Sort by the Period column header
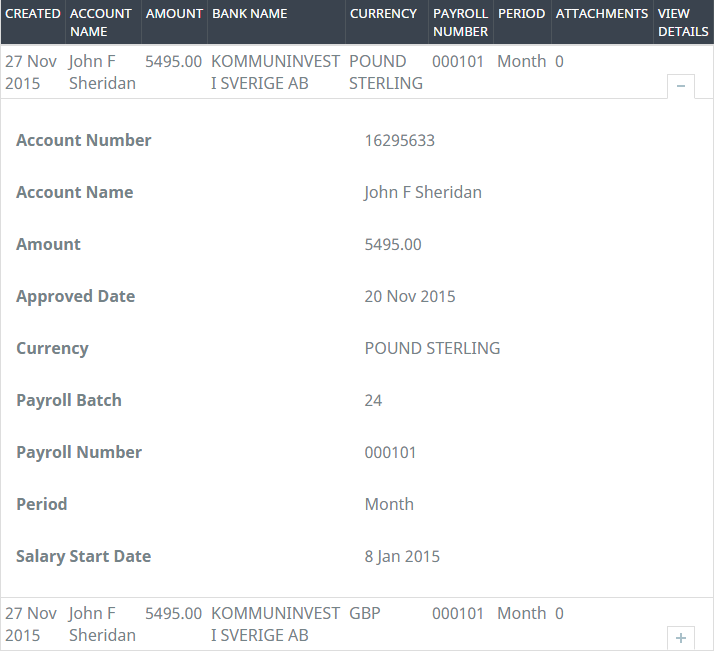 click(521, 14)
